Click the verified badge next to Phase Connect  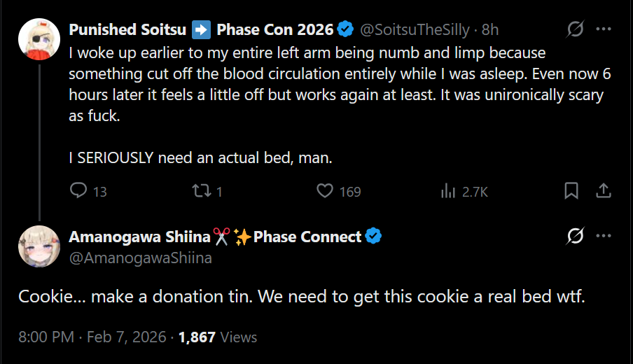(x=374, y=237)
